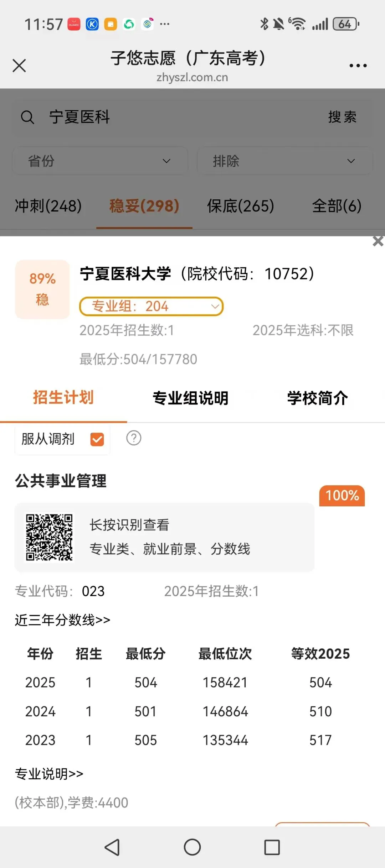The width and height of the screenshot is (385, 868).
Task: Open the 专业组说明 tab
Action: [190, 398]
